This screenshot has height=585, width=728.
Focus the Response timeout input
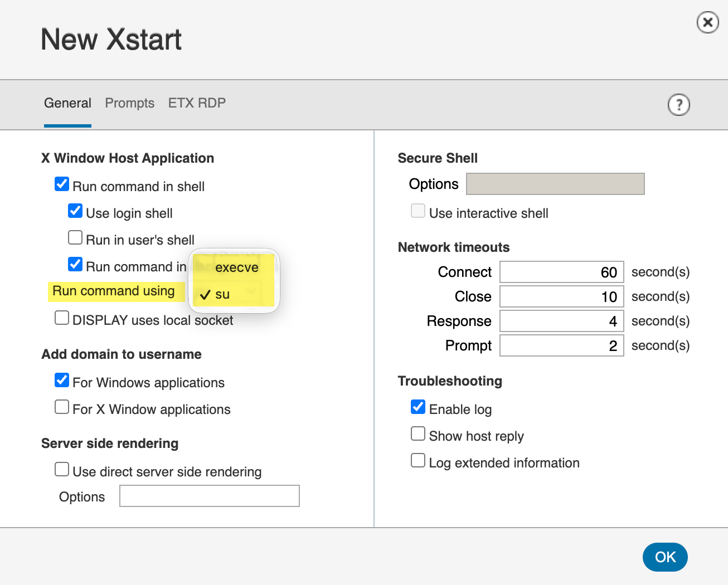[x=561, y=321]
